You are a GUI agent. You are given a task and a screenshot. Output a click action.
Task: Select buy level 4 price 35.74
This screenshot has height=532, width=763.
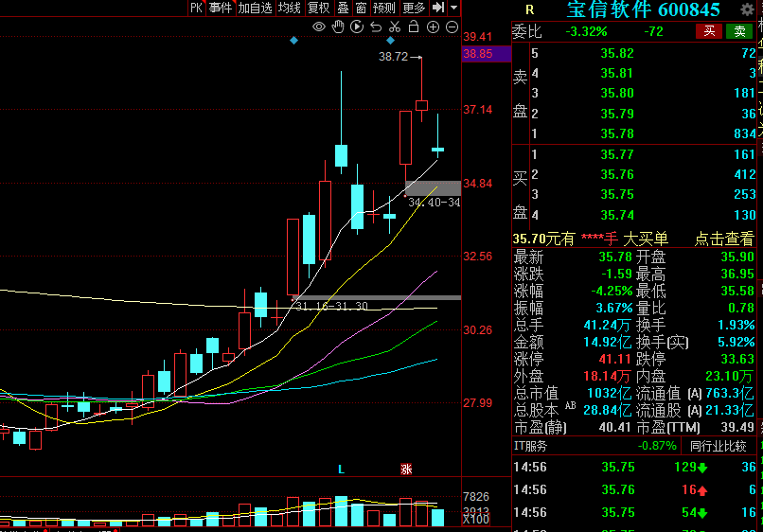(x=617, y=215)
